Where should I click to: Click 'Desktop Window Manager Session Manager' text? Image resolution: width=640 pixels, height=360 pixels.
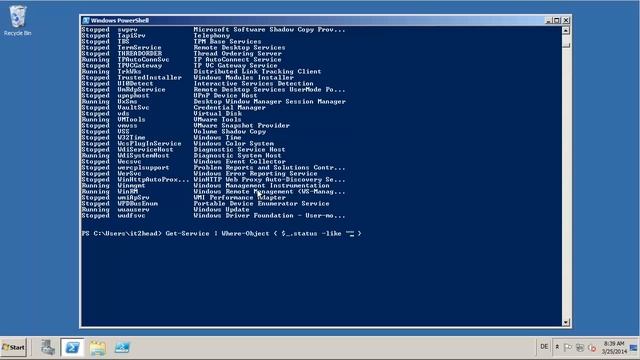269,101
